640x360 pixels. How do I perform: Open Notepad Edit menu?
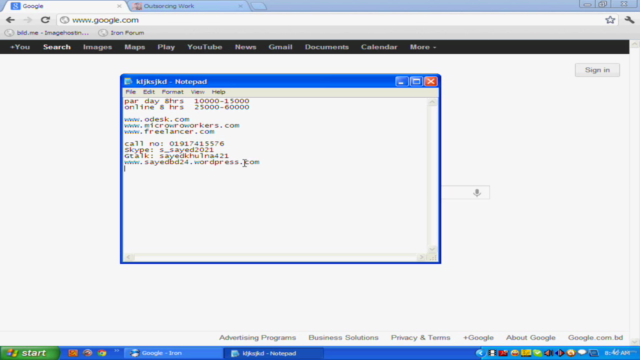coord(149,92)
